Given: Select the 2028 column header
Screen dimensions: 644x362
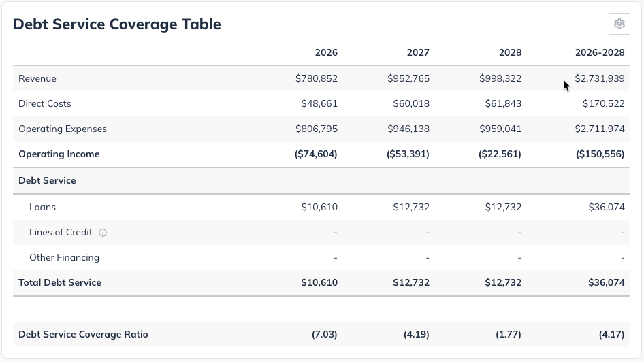Looking at the screenshot, I should pos(510,52).
